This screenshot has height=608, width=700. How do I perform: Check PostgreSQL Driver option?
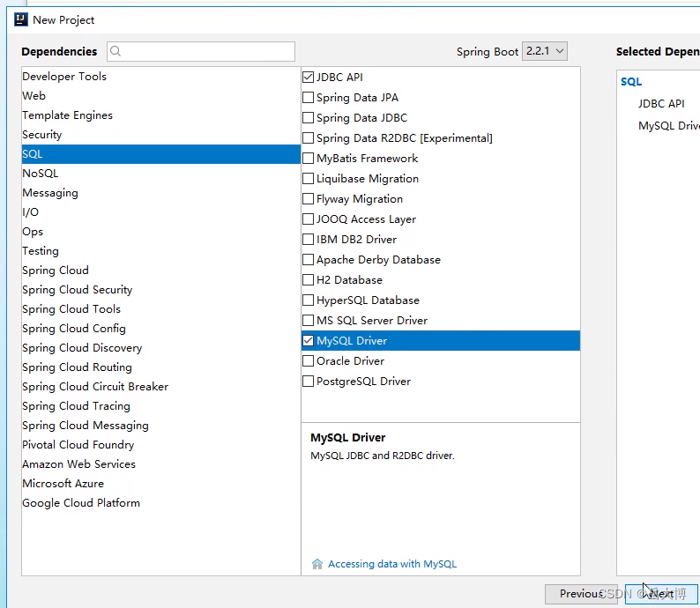coord(308,382)
